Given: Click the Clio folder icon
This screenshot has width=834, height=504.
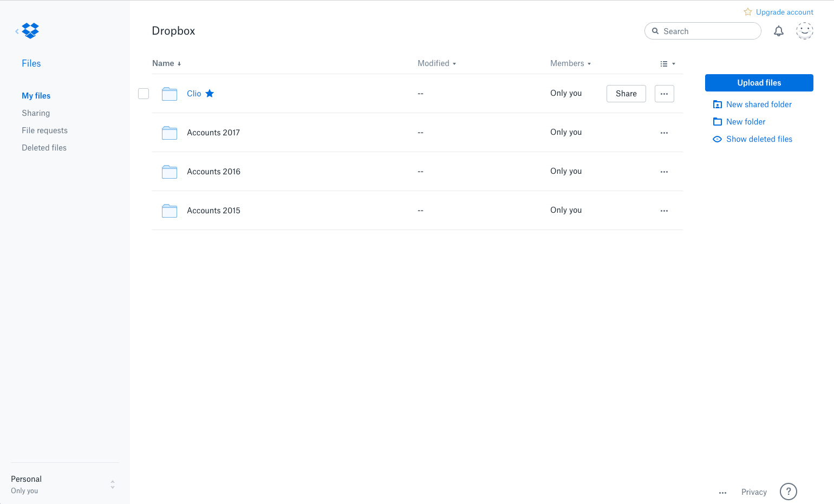Looking at the screenshot, I should click(170, 94).
